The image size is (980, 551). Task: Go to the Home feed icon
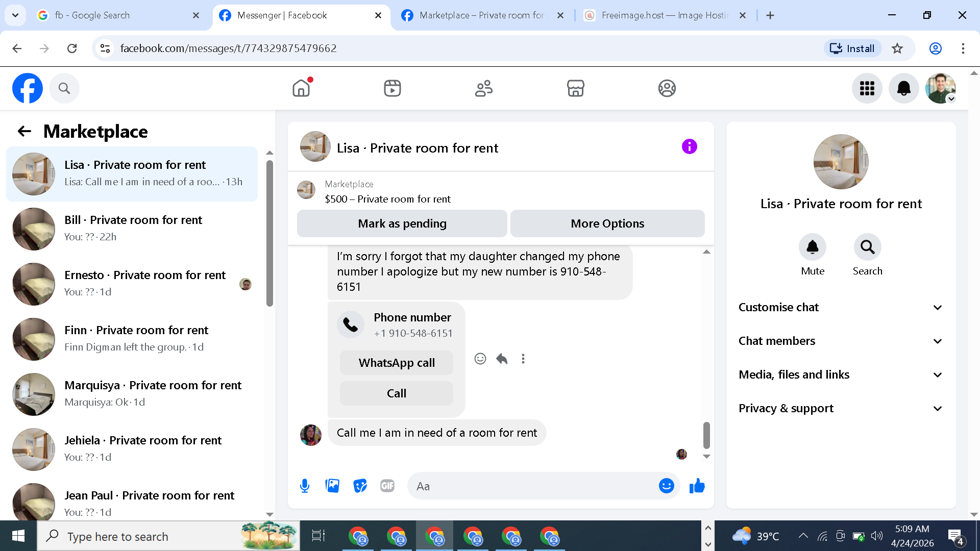coord(301,88)
